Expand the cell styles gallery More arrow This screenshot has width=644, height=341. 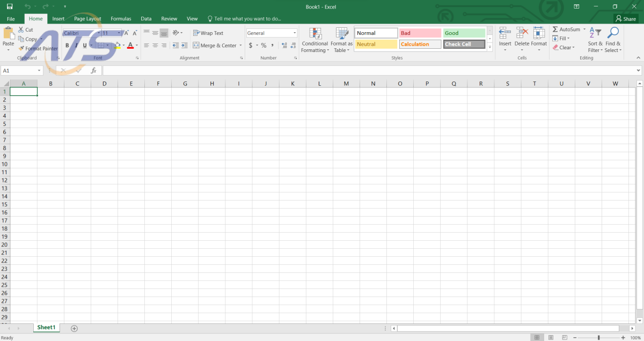point(489,47)
